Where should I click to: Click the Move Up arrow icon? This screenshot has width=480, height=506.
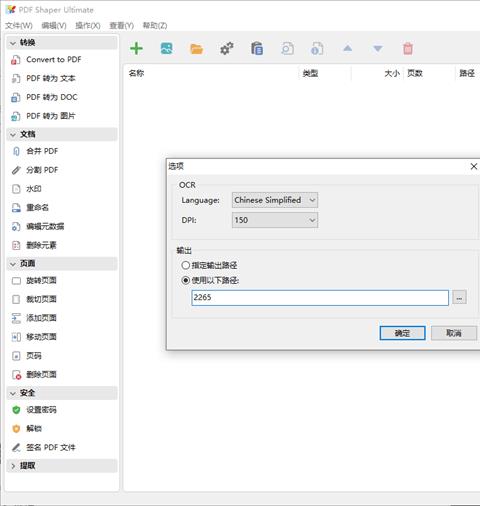click(x=347, y=49)
